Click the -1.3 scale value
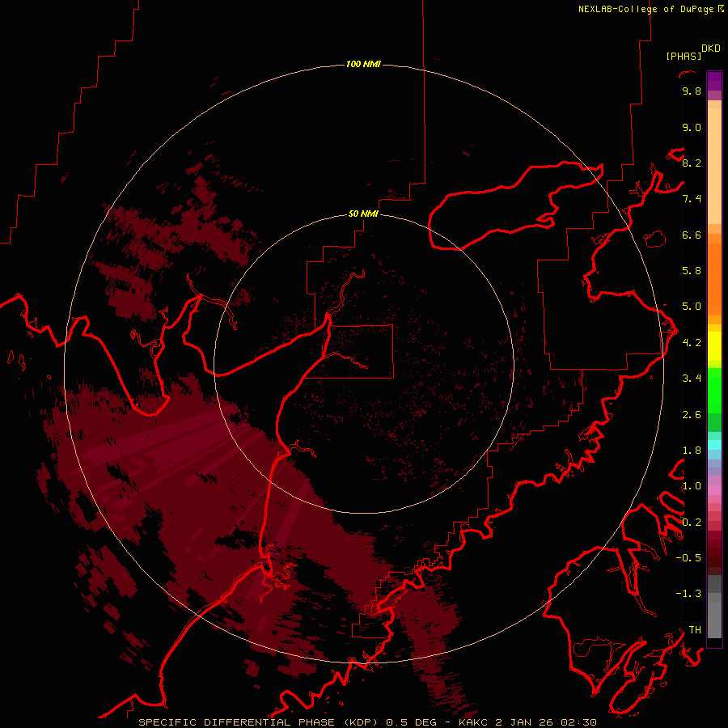The height and width of the screenshot is (728, 728). pos(688,594)
